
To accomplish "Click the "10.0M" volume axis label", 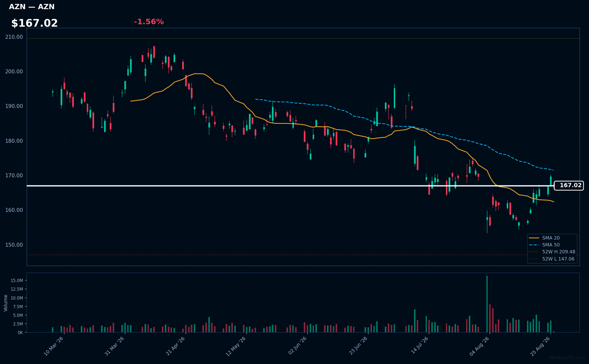I will (x=17, y=298).
